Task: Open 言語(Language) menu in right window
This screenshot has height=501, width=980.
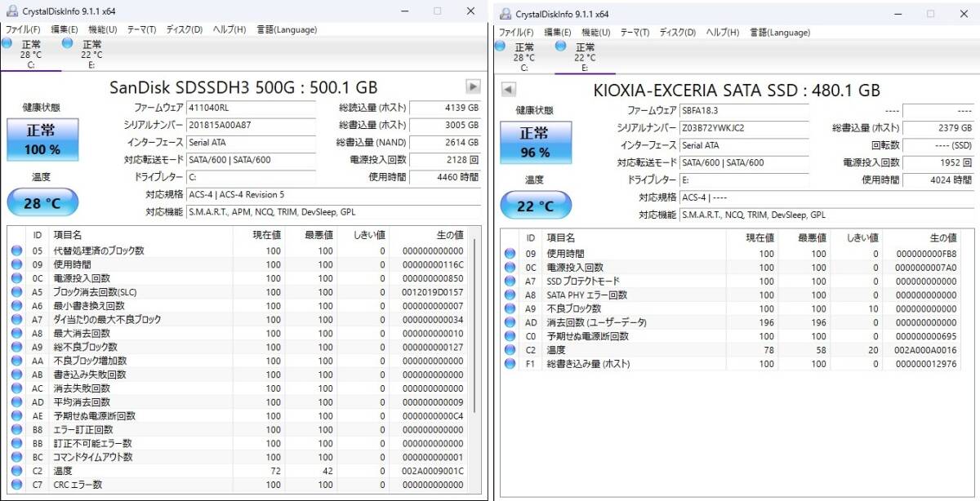Action: click(780, 33)
